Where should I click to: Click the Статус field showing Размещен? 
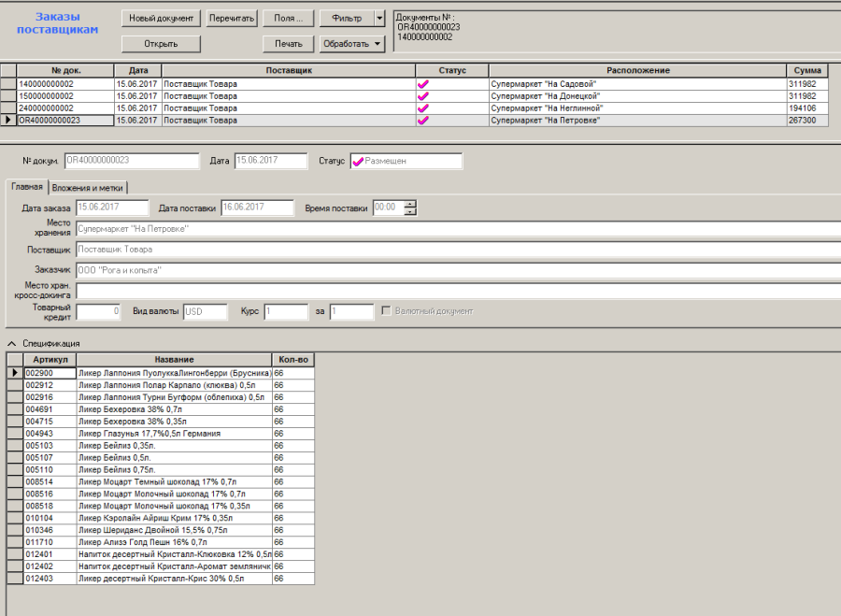tap(406, 161)
